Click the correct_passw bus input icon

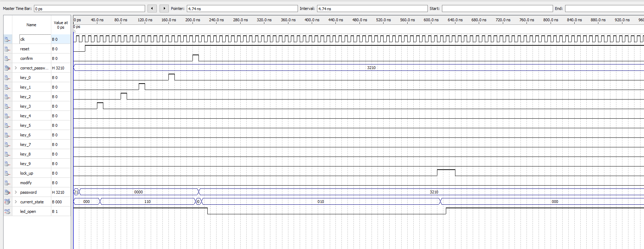[7, 68]
